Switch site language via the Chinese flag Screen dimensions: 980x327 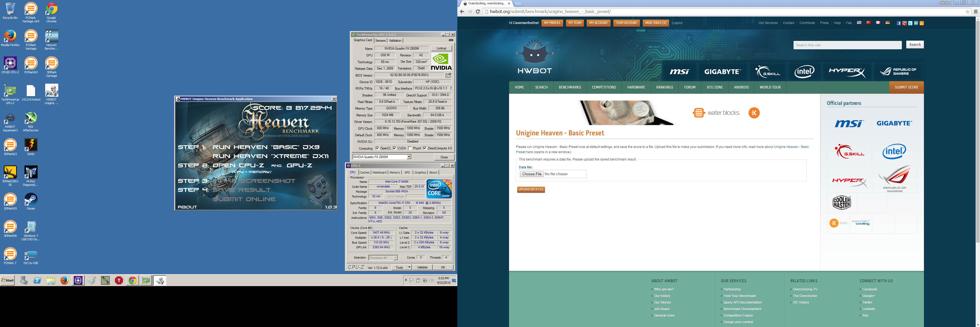pos(869,23)
